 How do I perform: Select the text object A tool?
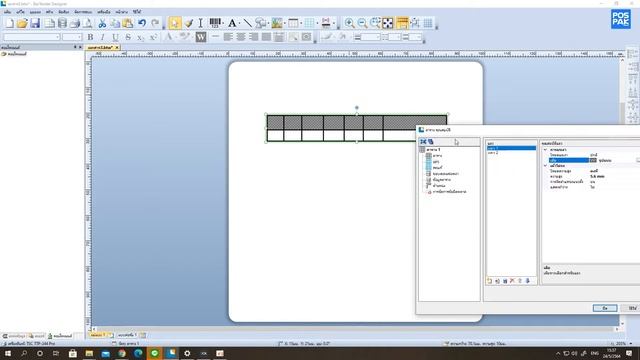tap(232, 23)
